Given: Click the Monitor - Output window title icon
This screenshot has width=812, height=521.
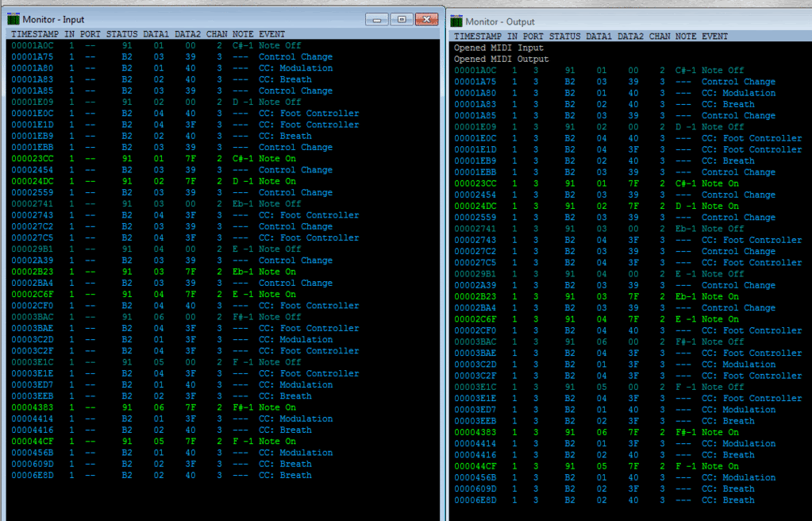Looking at the screenshot, I should (x=456, y=21).
